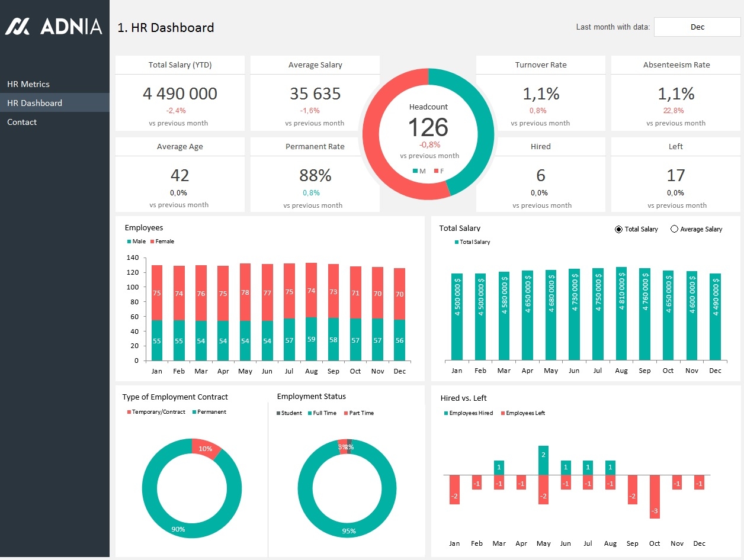
Task: Click the Turnover Rate card
Action: (540, 94)
